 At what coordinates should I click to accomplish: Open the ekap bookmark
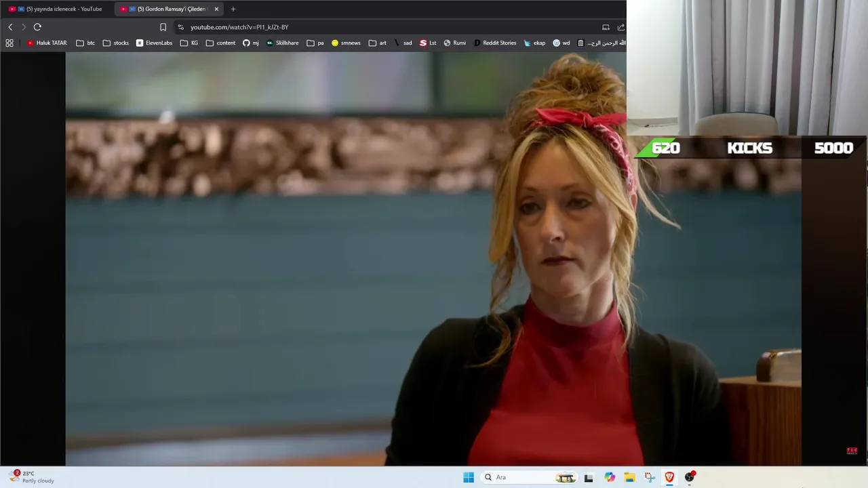[534, 43]
